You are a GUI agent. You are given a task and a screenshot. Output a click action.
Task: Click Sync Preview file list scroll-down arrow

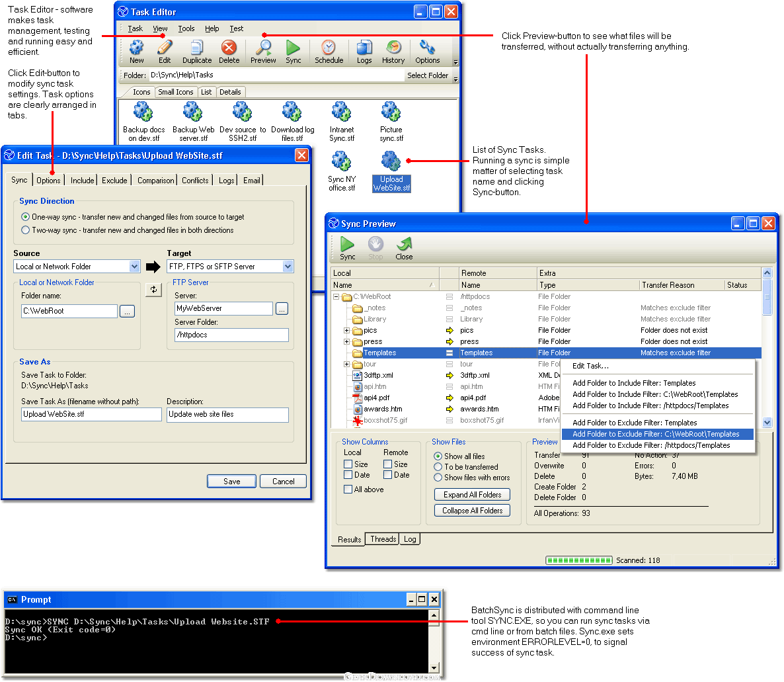coord(767,422)
